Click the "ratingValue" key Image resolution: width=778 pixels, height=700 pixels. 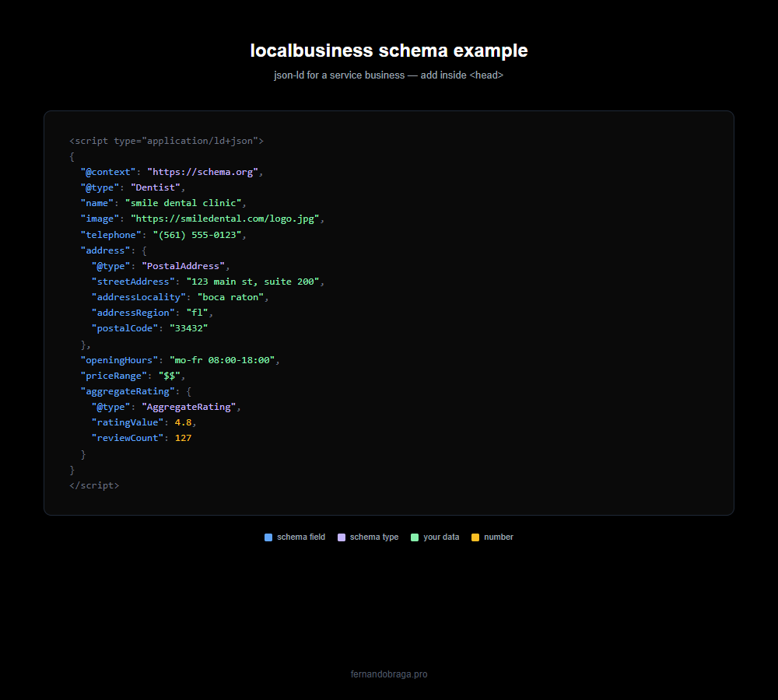(128, 422)
